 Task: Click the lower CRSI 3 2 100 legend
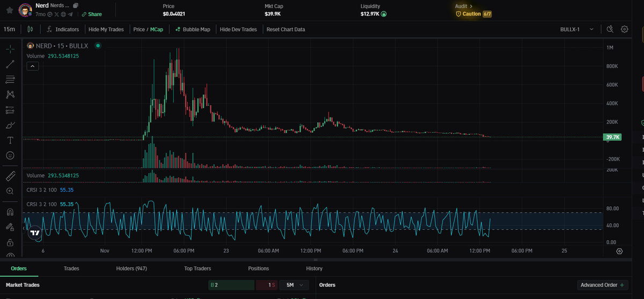[x=50, y=204]
